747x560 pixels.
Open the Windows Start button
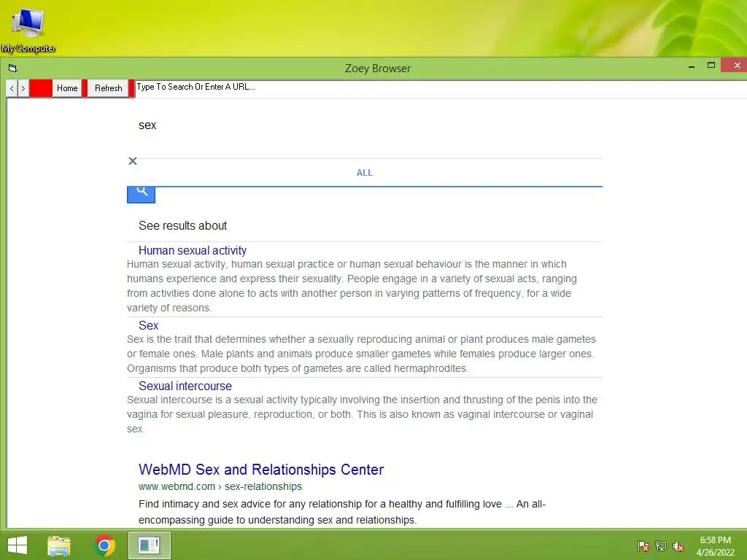pos(18,545)
